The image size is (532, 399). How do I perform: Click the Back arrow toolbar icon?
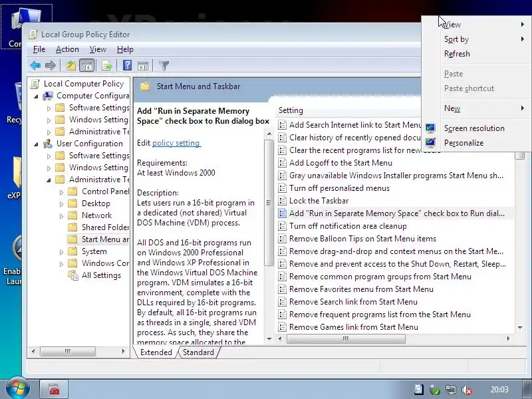coord(35,65)
